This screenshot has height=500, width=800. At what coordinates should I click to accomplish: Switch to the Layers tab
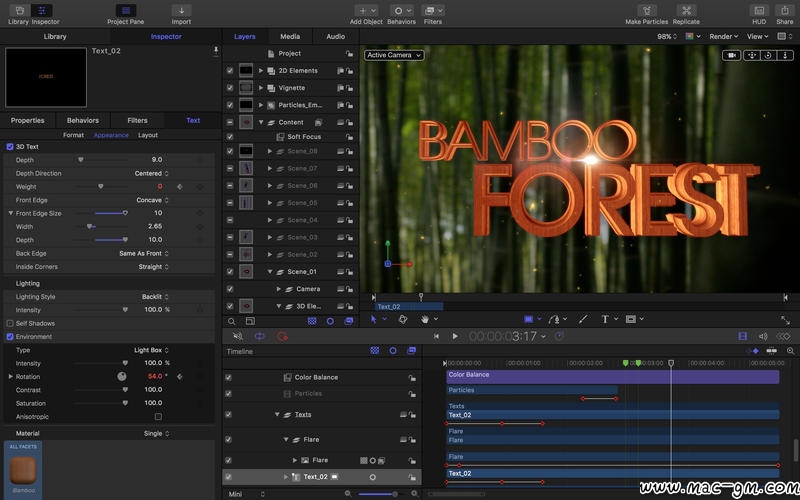tap(244, 36)
